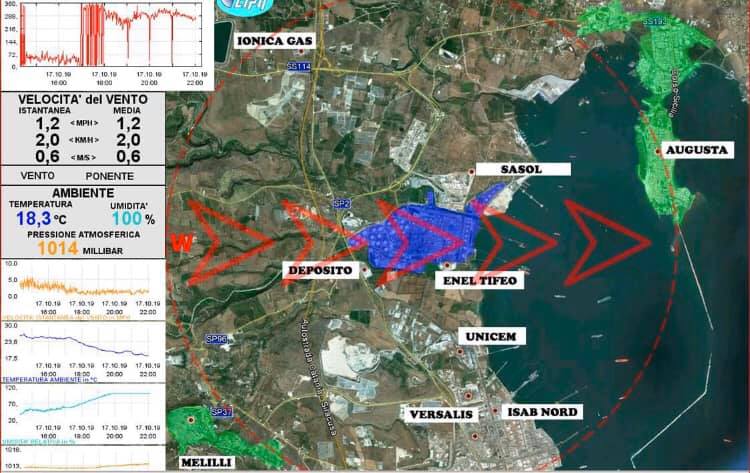The width and height of the screenshot is (750, 473).
Task: Click the blue highlighted industrial zone
Action: 420,235
